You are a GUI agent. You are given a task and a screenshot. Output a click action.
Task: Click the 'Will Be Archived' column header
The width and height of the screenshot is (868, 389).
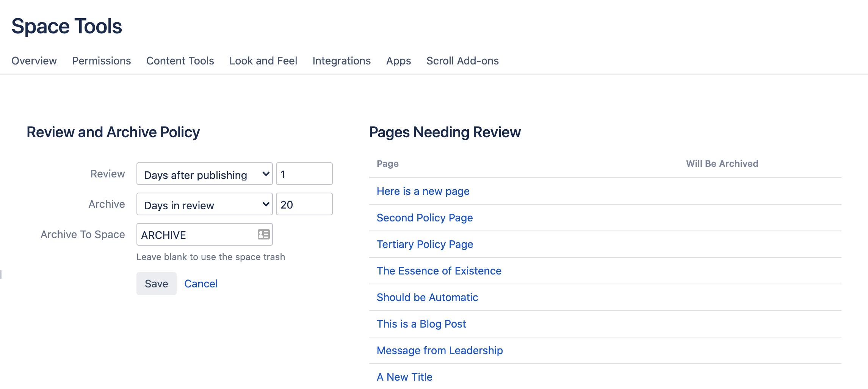[x=722, y=164]
